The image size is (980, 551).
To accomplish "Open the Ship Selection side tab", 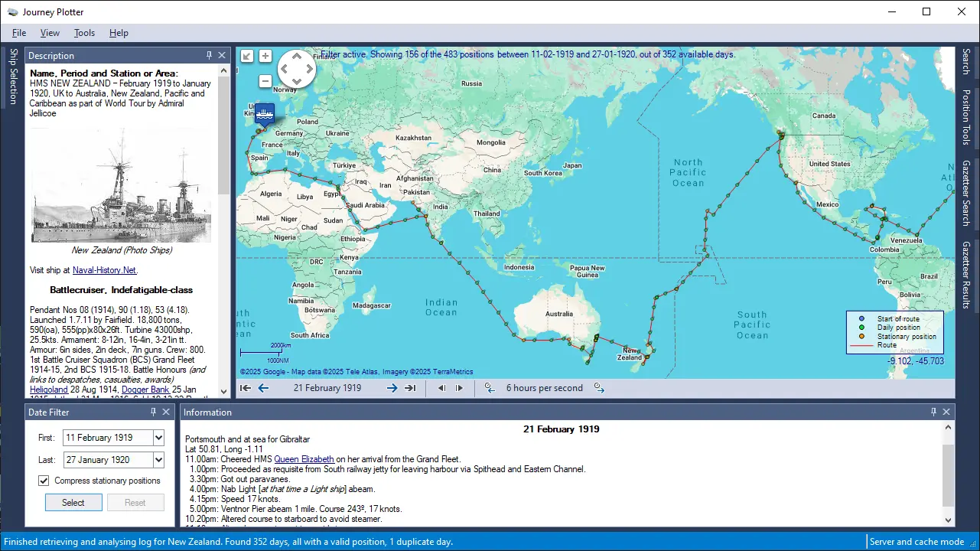I will [13, 77].
